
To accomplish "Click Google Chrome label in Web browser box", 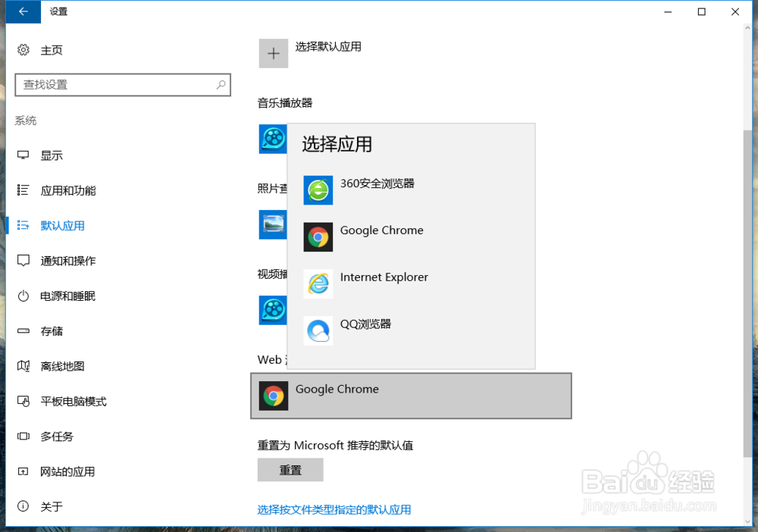I will (337, 390).
